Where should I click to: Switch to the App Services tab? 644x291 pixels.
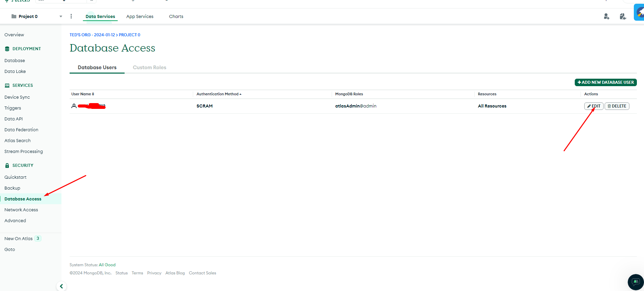[140, 16]
